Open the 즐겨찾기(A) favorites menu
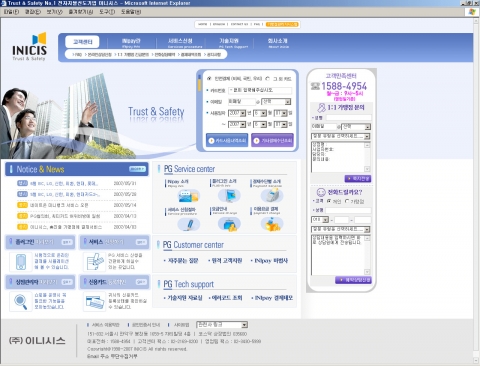This screenshot has width=480, height=366. 80,12
